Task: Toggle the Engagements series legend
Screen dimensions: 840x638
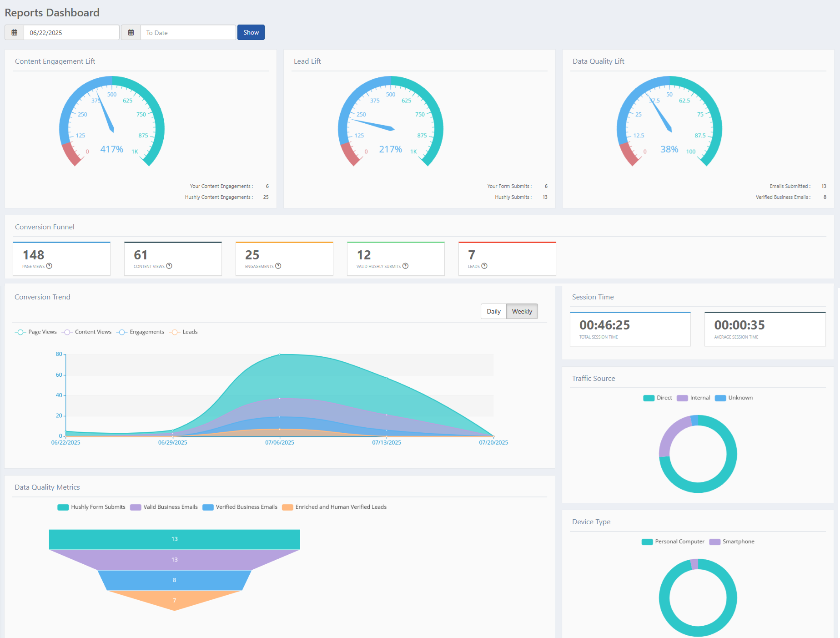Action: [140, 332]
